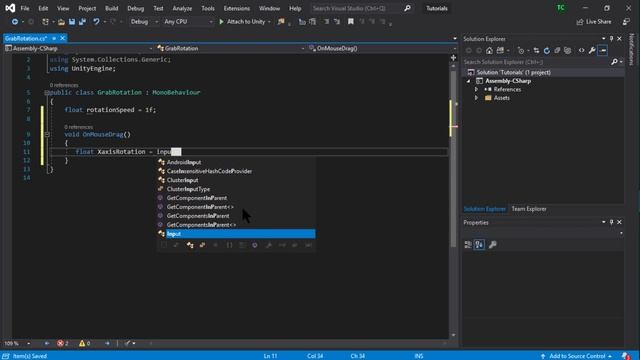
Task: Click the Save icon in the toolbar
Action: (x=72, y=22)
